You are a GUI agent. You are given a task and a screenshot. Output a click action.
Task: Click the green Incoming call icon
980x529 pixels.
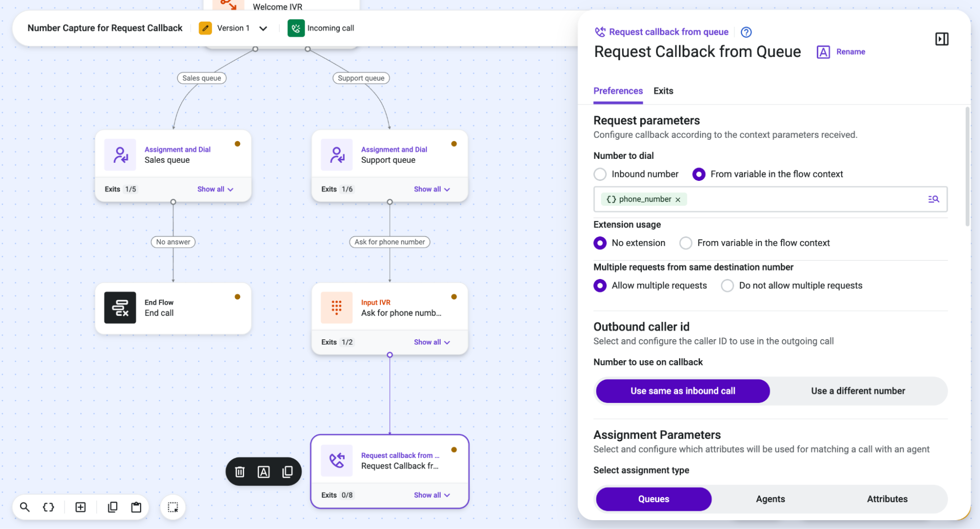click(296, 28)
